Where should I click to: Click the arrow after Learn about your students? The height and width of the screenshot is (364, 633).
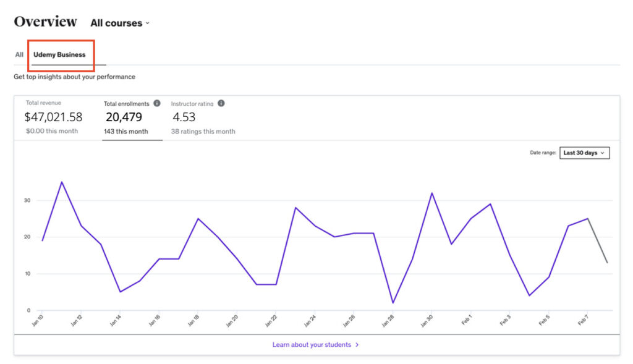click(357, 345)
